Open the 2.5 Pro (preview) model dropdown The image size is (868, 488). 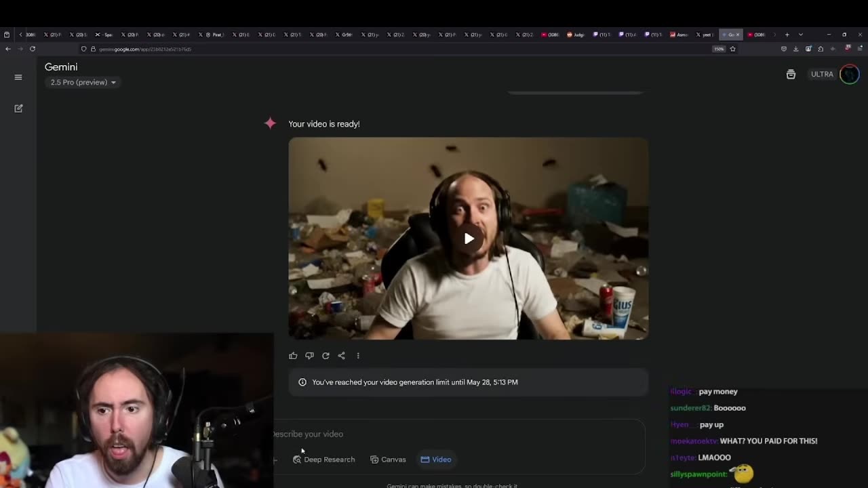83,83
